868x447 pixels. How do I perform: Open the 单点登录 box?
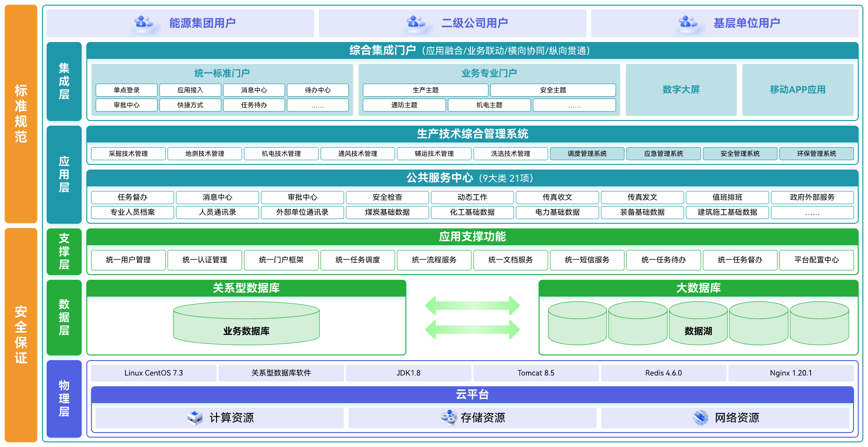pyautogui.click(x=126, y=90)
